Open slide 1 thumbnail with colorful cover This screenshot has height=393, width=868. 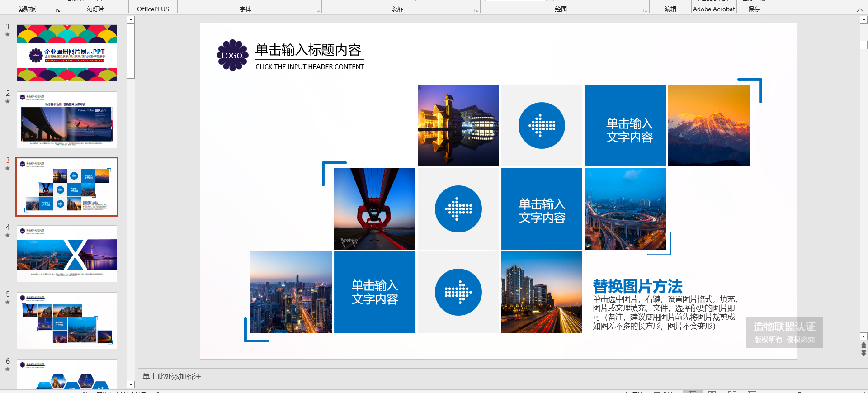pos(67,53)
